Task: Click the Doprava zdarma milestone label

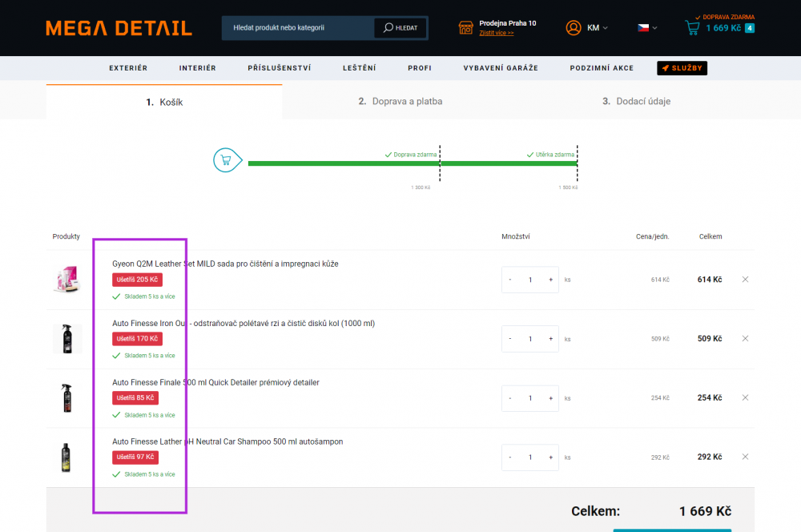Action: click(x=411, y=155)
